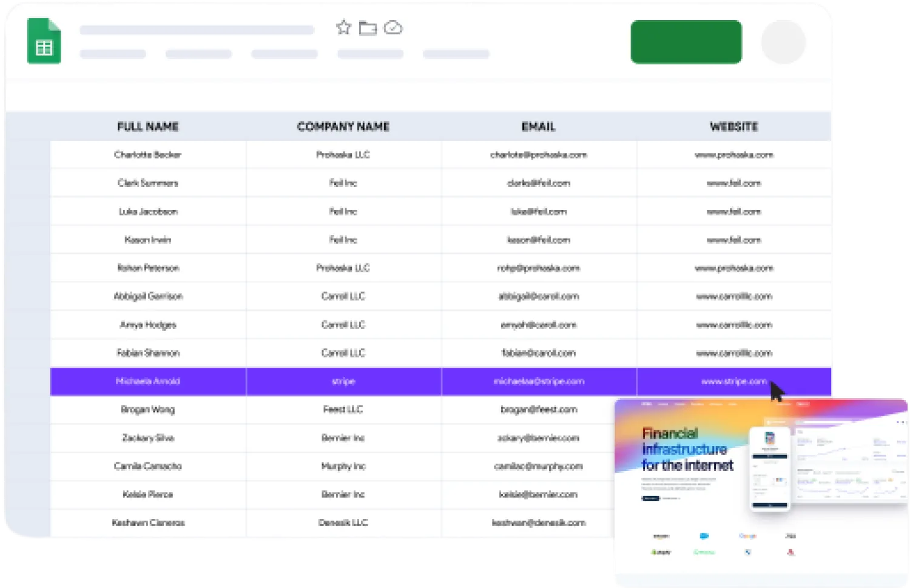
Task: Open www.feil.com link in Clark Summers' row
Action: coord(734,183)
